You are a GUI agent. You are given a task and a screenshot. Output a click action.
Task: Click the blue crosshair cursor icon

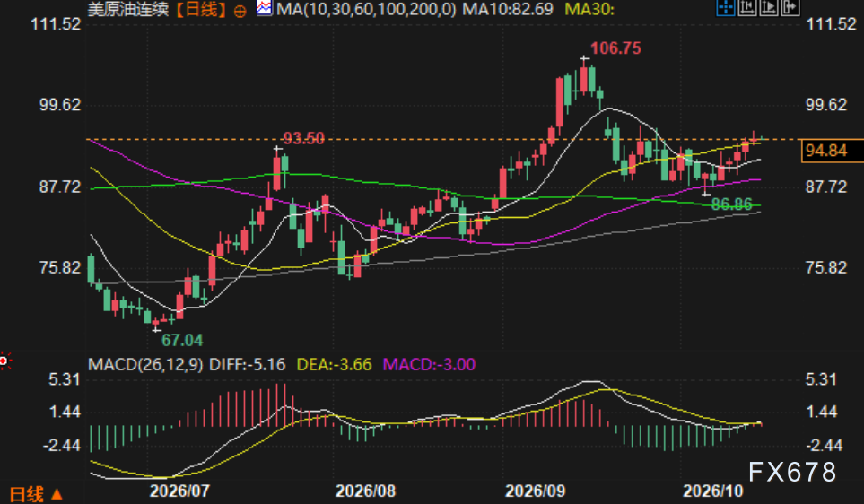pyautogui.click(x=726, y=8)
